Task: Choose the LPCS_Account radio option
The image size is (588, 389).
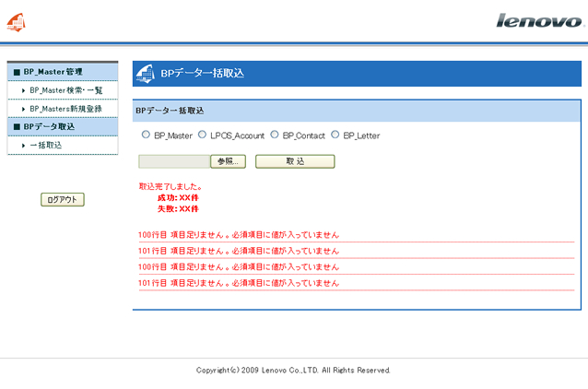Action: [202, 135]
